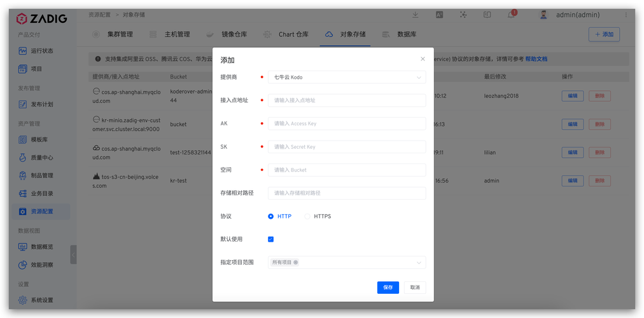Screen dimensions: 644x318
Task: Click the kr-minio.zadig-env-customer endpoint
Action: click(126, 125)
